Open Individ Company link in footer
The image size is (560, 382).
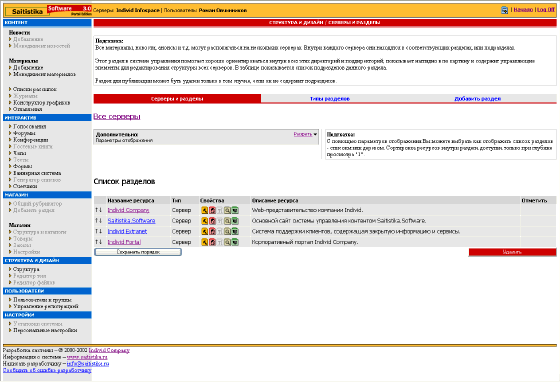pos(109,350)
